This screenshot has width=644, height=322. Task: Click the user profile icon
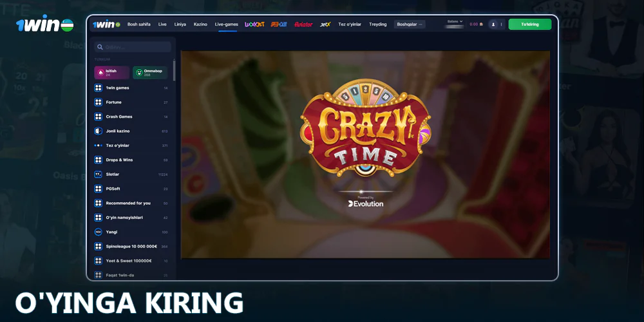(493, 24)
